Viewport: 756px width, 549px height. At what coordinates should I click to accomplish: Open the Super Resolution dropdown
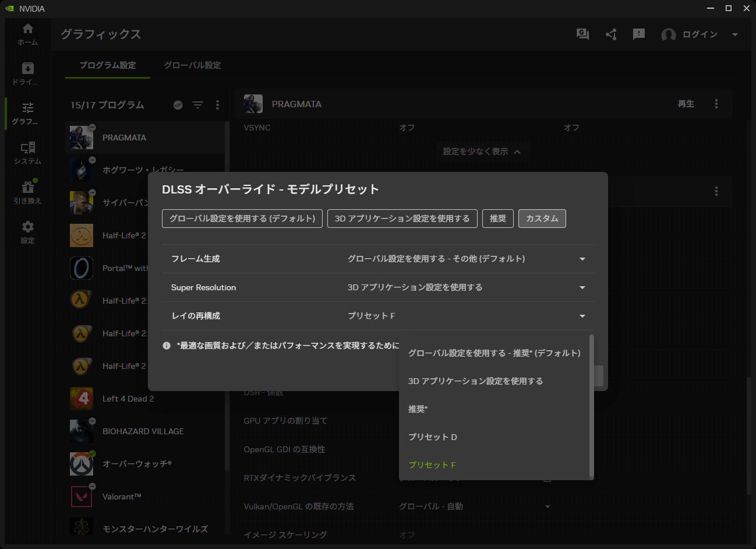pyautogui.click(x=467, y=287)
